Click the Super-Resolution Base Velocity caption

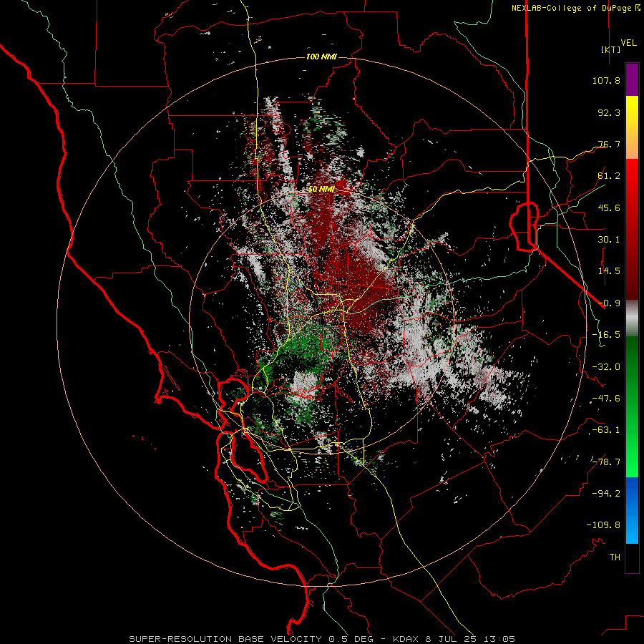coord(322,639)
